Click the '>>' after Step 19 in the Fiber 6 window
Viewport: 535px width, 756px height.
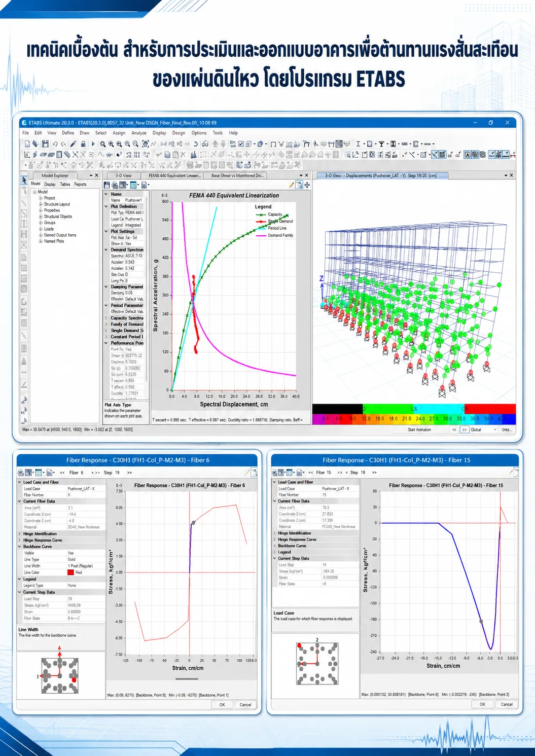point(130,473)
